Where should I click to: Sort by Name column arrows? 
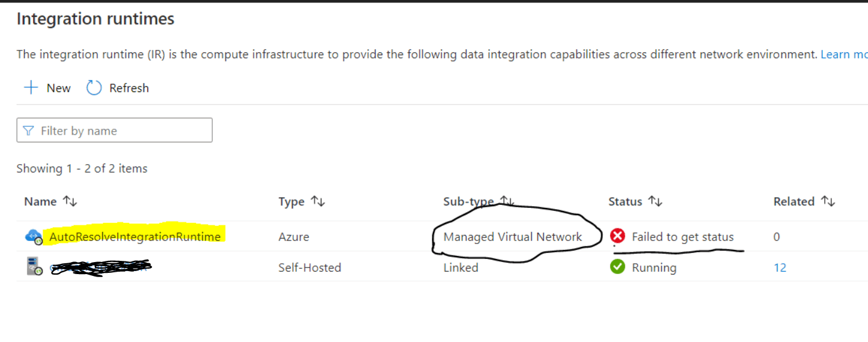[70, 202]
